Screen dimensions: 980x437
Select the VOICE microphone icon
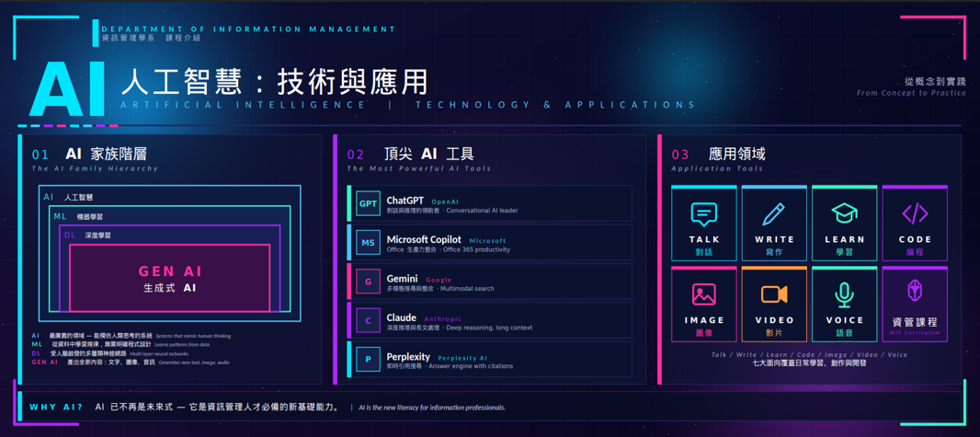coord(844,294)
